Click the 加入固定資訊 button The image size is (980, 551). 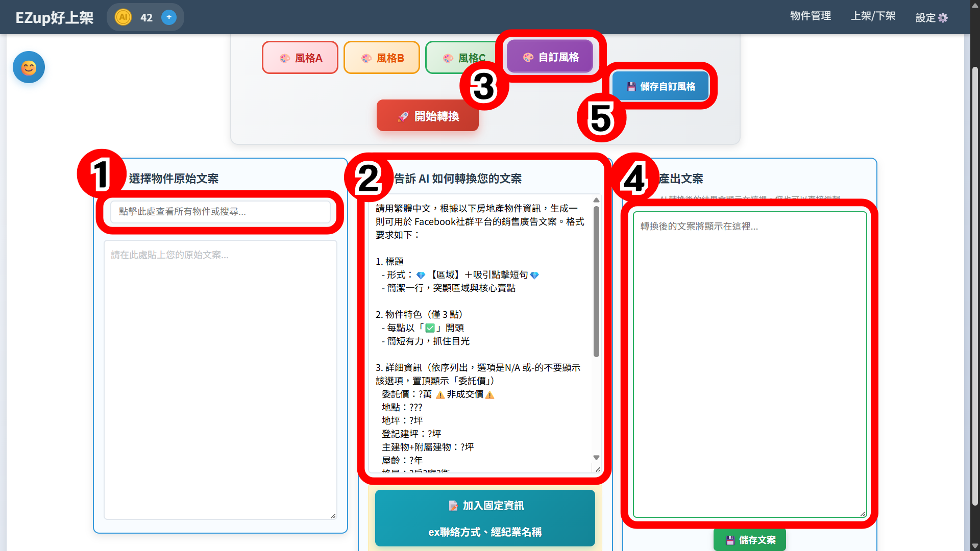(x=485, y=518)
